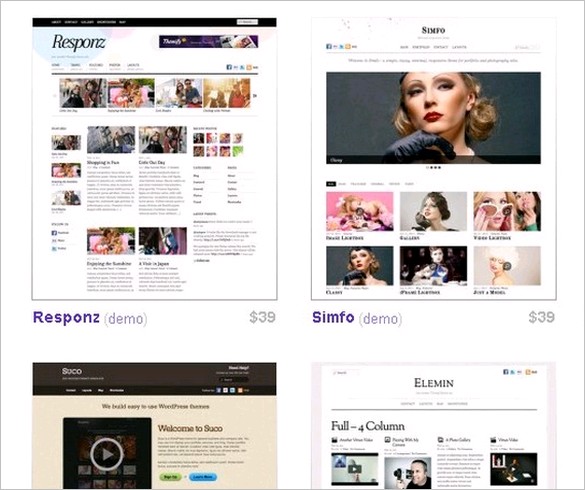The height and width of the screenshot is (490, 585).
Task: Select the 'Video Lightbox' thumbnail in Simfo preview
Action: 507,212
